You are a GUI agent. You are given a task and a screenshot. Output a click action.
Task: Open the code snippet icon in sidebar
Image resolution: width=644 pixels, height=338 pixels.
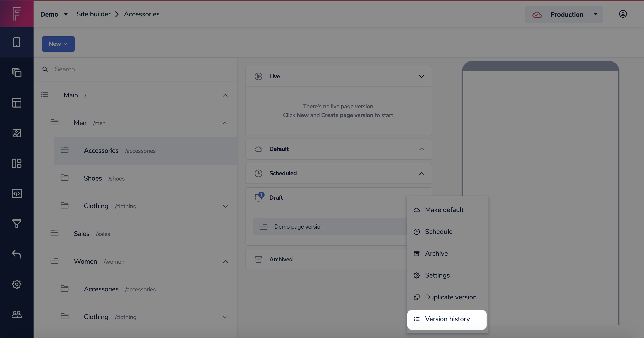click(17, 194)
